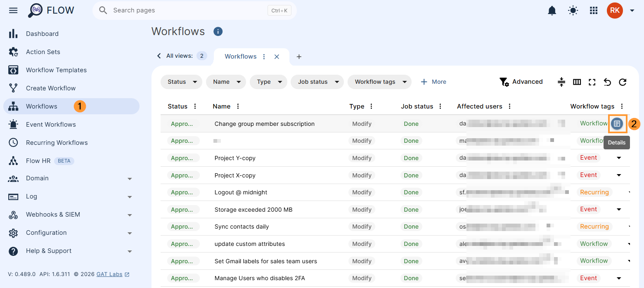Image resolution: width=644 pixels, height=288 pixels.
Task: Click the Workflows info icon
Action: point(218,31)
